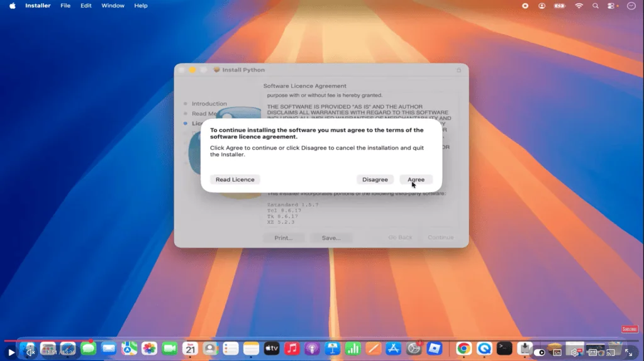Image resolution: width=644 pixels, height=361 pixels.
Task: Open the video settings gear
Action: [x=575, y=352]
